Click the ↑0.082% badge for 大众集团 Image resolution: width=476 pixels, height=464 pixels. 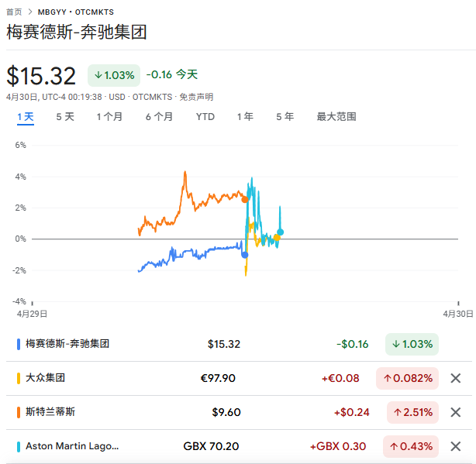[408, 378]
